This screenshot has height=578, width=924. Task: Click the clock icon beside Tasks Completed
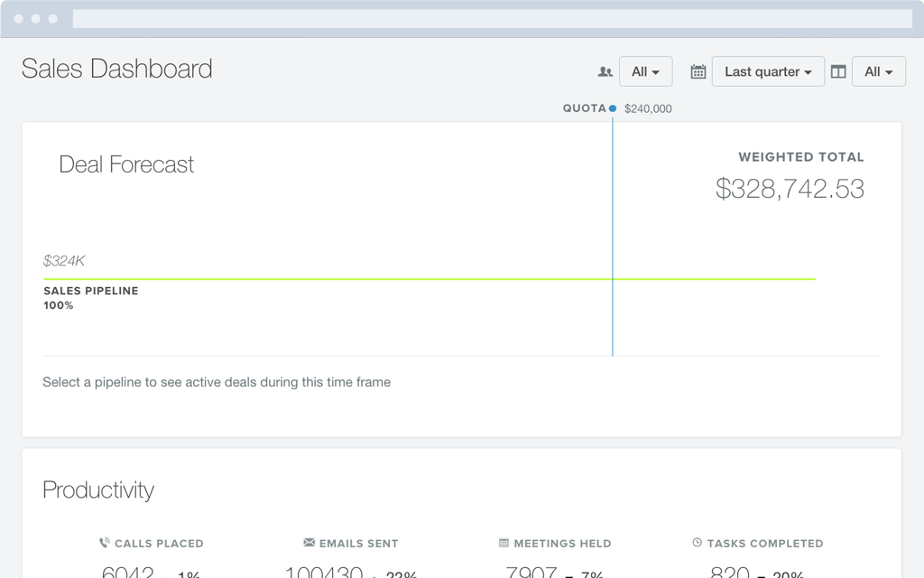click(697, 543)
